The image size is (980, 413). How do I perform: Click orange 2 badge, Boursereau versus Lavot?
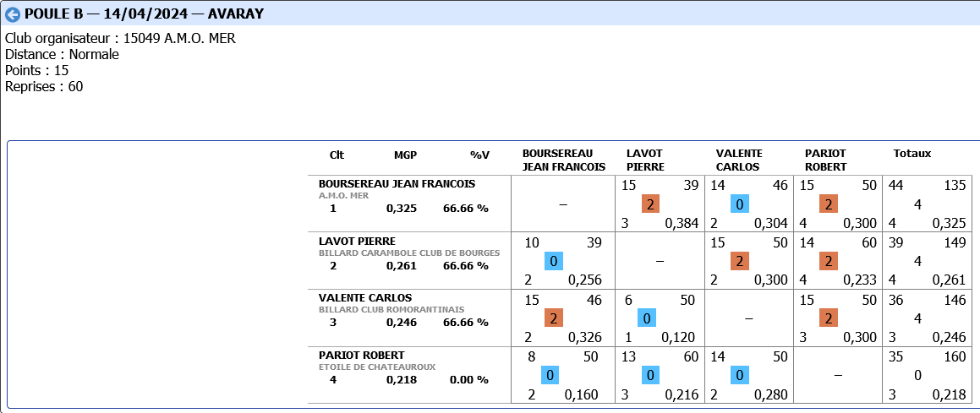(650, 204)
